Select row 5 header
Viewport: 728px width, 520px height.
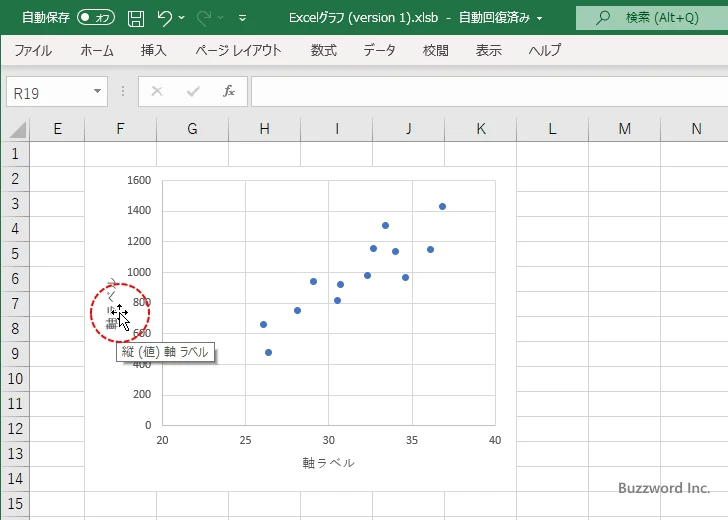pyautogui.click(x=15, y=254)
